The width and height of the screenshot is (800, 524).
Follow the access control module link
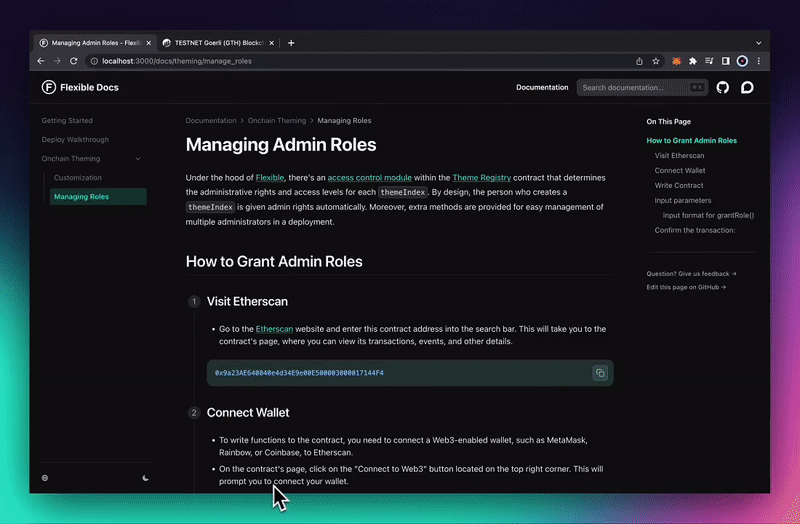369,178
